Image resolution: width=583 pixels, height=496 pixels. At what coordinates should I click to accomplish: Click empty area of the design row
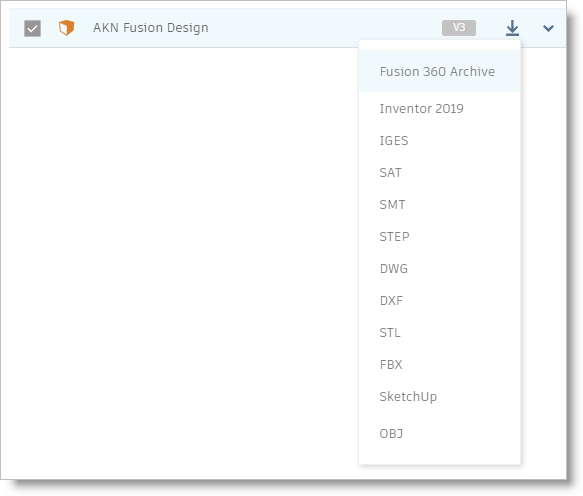323,28
